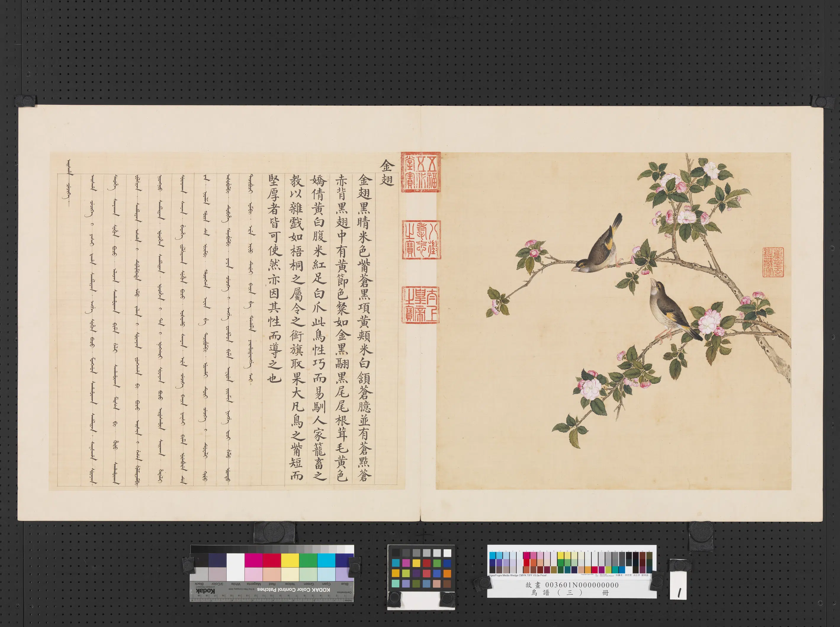Click the Ugra/Fogra Media Wedge caption

point(518,575)
